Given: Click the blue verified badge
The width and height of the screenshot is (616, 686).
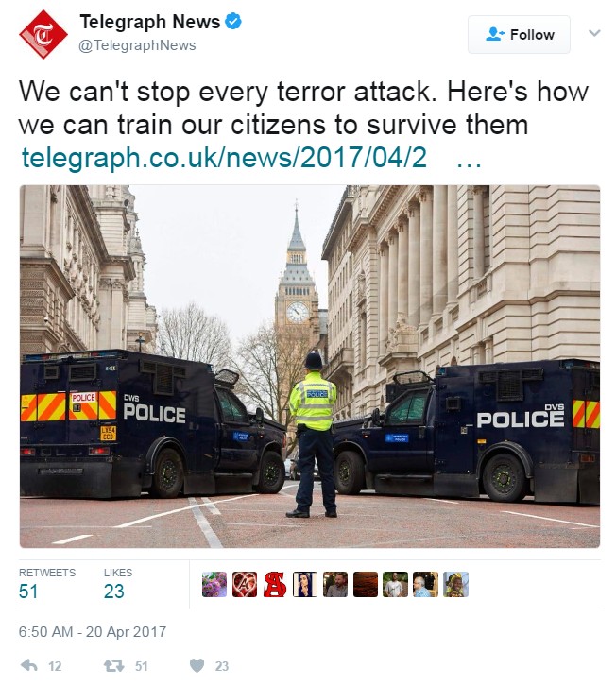Looking at the screenshot, I should point(233,21).
